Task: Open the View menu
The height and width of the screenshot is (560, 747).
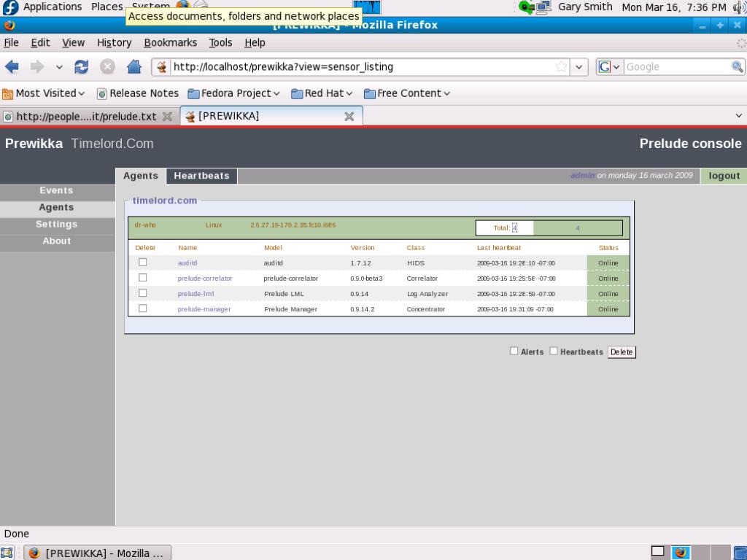Action: [x=74, y=43]
